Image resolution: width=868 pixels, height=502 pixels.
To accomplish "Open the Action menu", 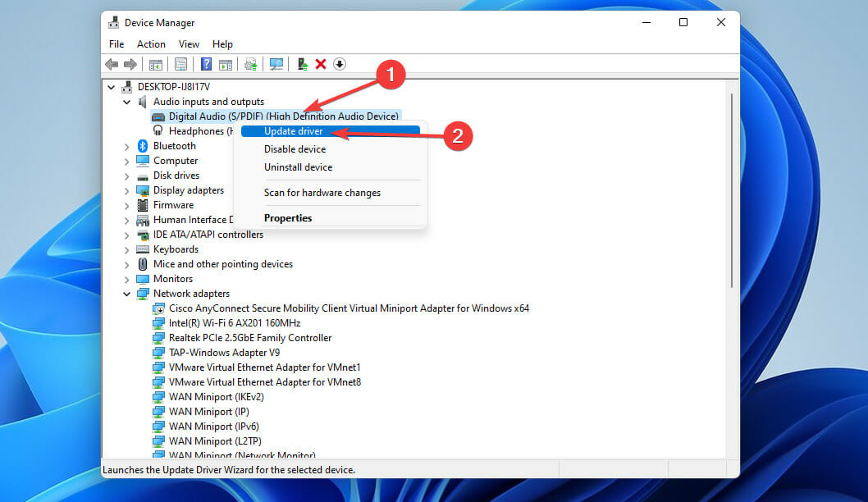I will pos(151,44).
